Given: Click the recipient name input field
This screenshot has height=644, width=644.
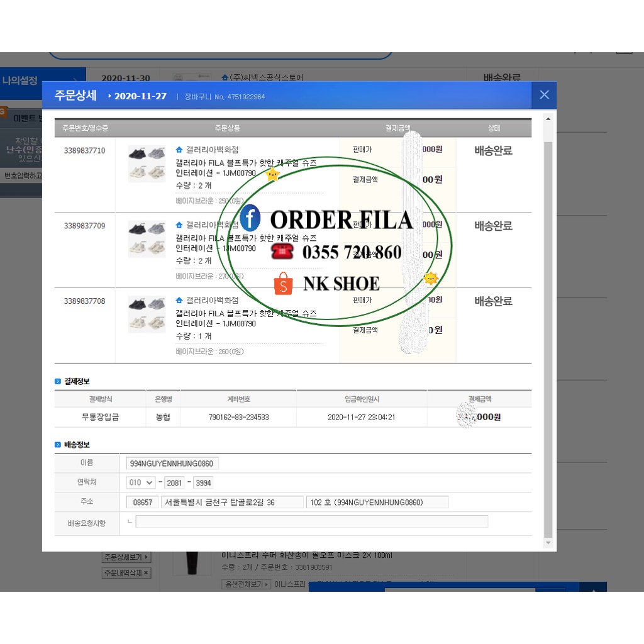Looking at the screenshot, I should pyautogui.click(x=172, y=464).
